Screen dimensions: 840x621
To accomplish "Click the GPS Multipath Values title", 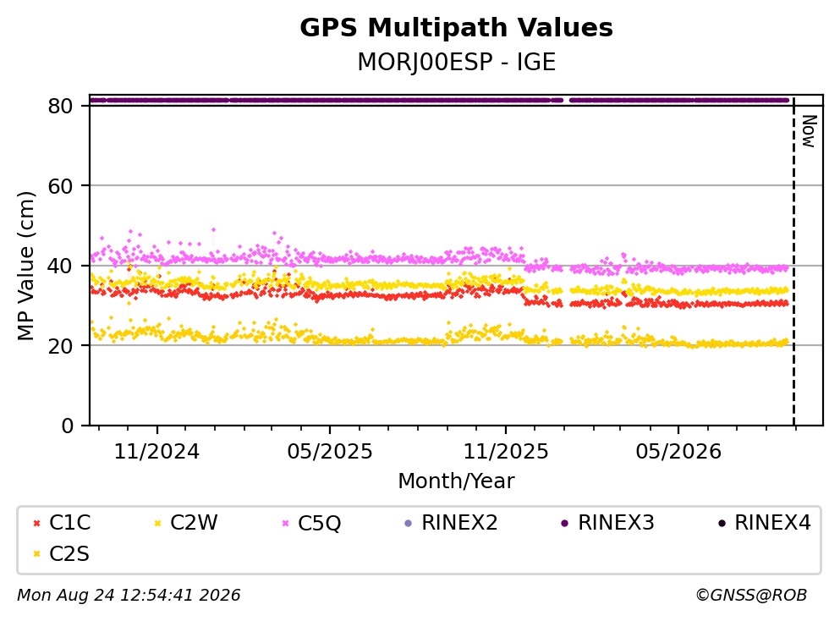I will [x=457, y=28].
